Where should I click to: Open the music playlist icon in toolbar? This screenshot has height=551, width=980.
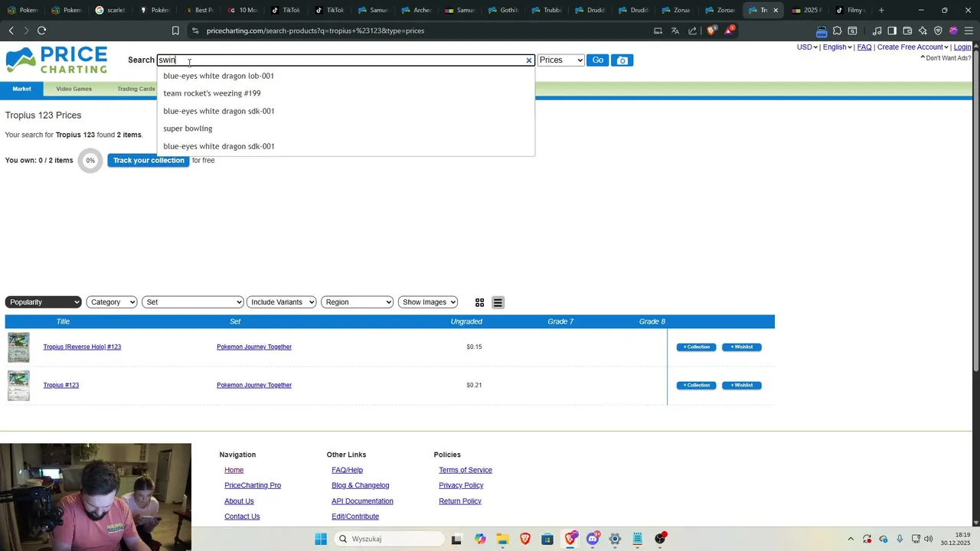tap(877, 31)
